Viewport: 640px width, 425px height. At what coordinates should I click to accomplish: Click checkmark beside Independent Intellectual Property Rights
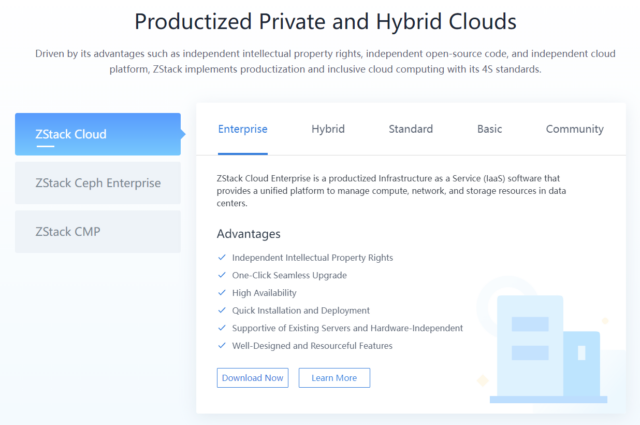click(x=222, y=257)
